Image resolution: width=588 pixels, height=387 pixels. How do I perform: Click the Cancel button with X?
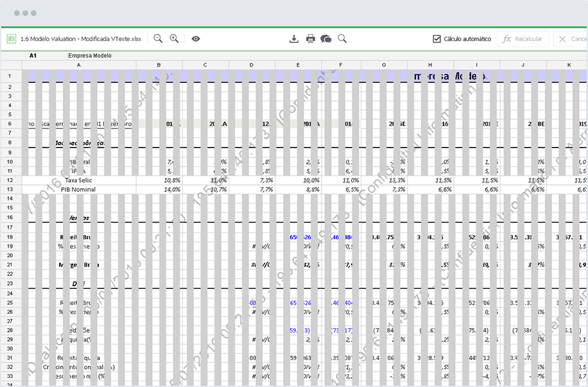[571, 39]
